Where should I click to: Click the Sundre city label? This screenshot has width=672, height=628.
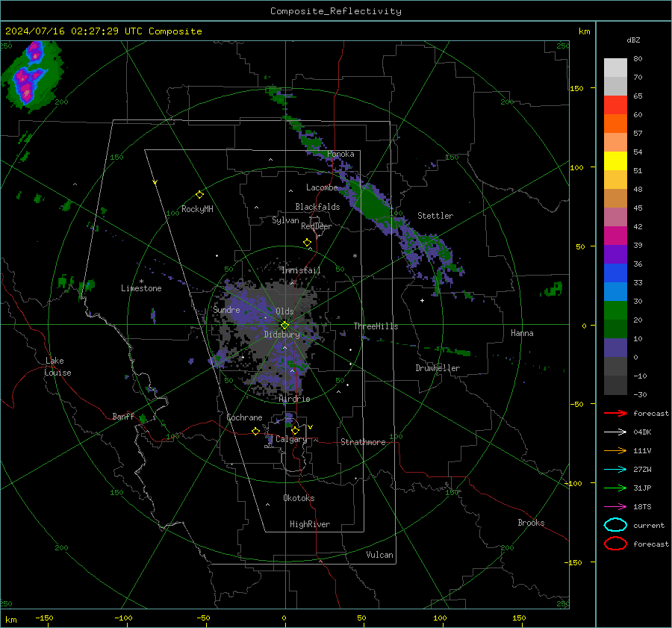(226, 310)
